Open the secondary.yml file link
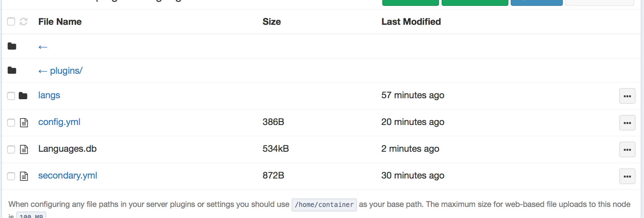This screenshot has height=218, width=644. [x=68, y=176]
